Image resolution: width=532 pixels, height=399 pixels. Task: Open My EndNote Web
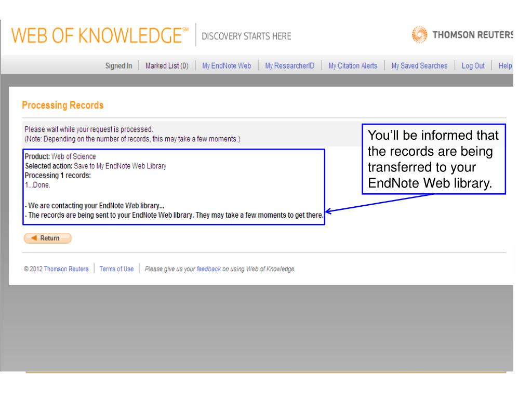click(227, 66)
